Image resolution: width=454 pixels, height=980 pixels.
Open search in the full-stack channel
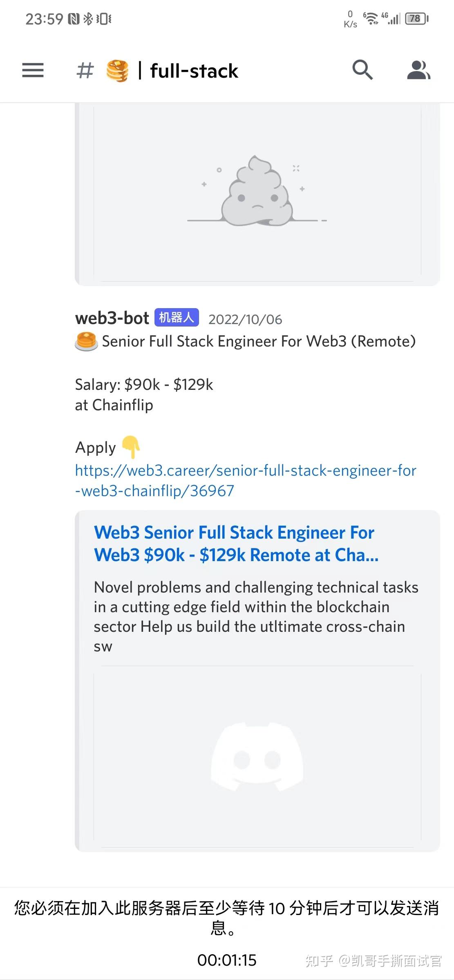[362, 70]
